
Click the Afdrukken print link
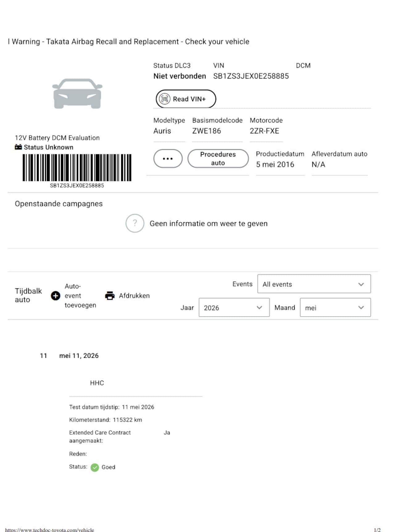point(134,296)
